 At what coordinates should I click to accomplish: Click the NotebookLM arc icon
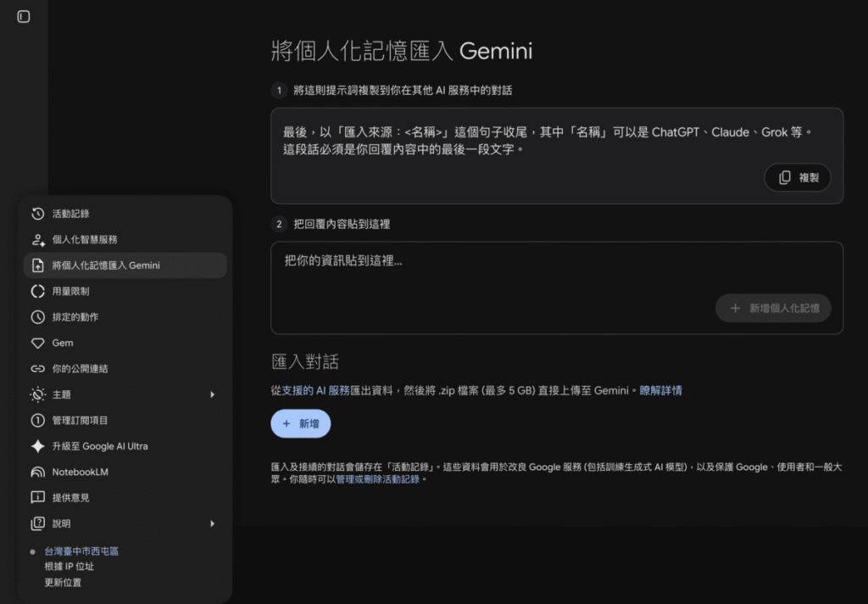pyautogui.click(x=37, y=473)
